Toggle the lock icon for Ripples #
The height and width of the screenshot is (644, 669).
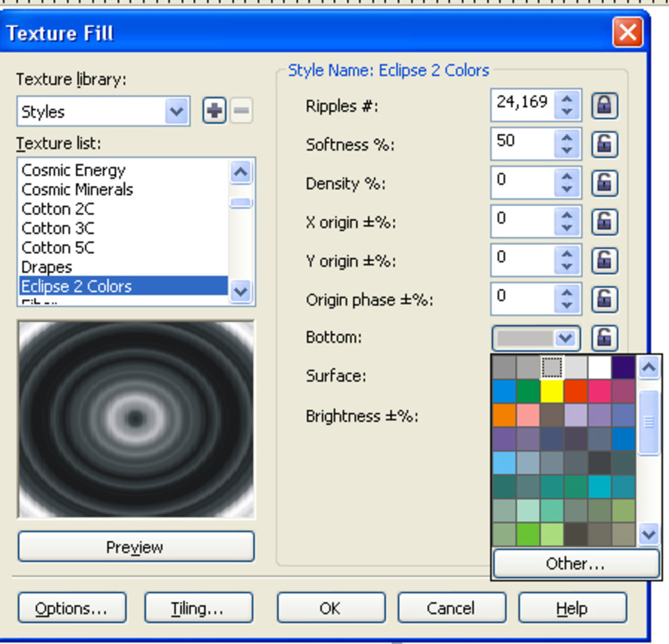pyautogui.click(x=604, y=105)
